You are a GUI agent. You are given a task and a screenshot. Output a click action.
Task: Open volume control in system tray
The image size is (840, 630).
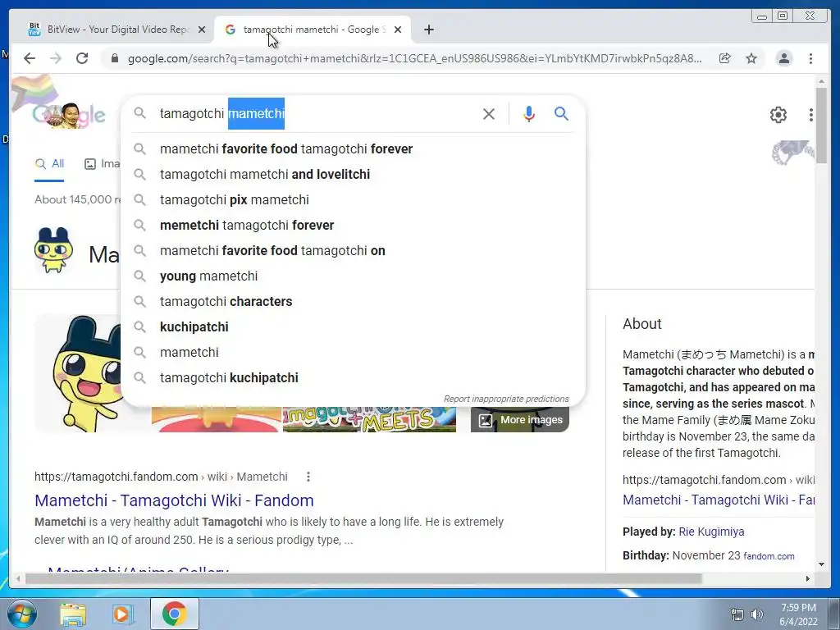point(757,614)
